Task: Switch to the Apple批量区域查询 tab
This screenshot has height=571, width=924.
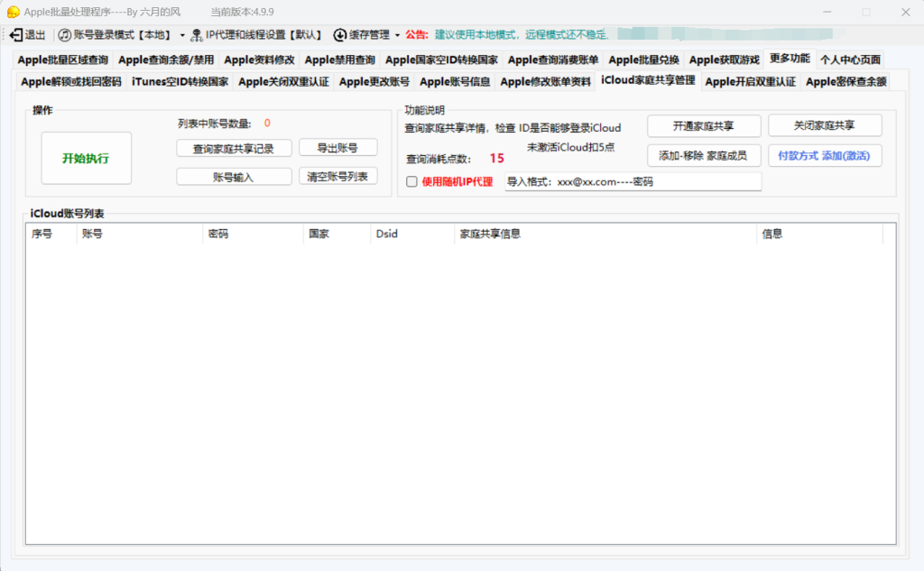Action: (63, 60)
